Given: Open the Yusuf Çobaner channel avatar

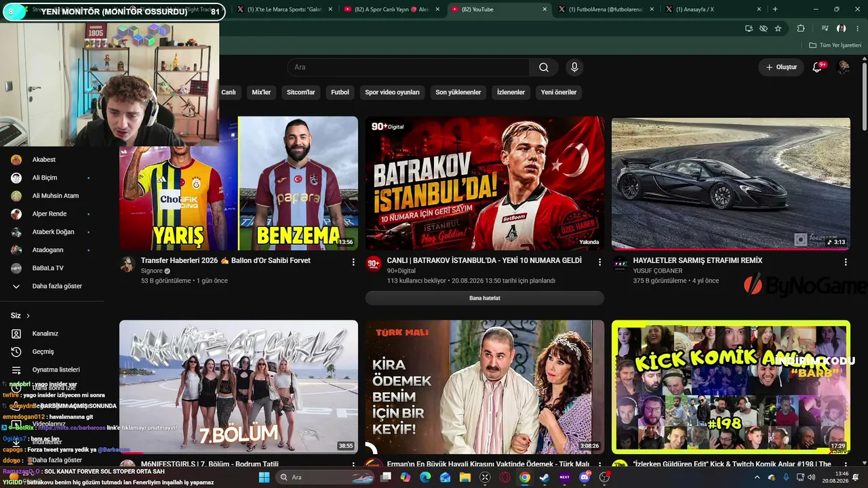Looking at the screenshot, I should tap(620, 264).
